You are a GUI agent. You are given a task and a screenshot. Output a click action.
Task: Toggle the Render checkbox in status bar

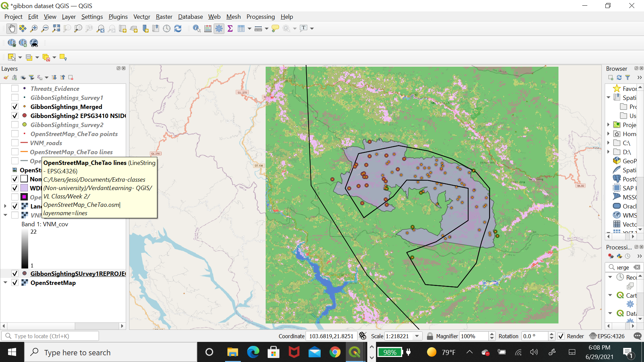561,336
